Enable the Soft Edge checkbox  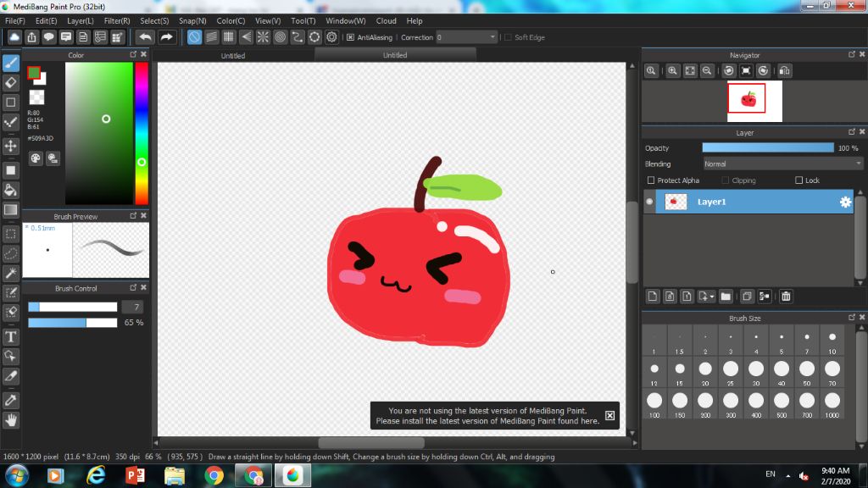[x=509, y=37]
